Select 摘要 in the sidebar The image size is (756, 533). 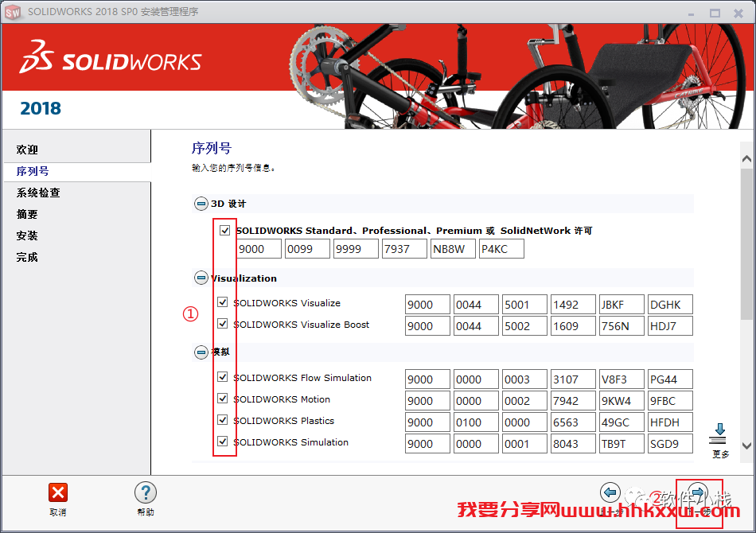tap(27, 215)
